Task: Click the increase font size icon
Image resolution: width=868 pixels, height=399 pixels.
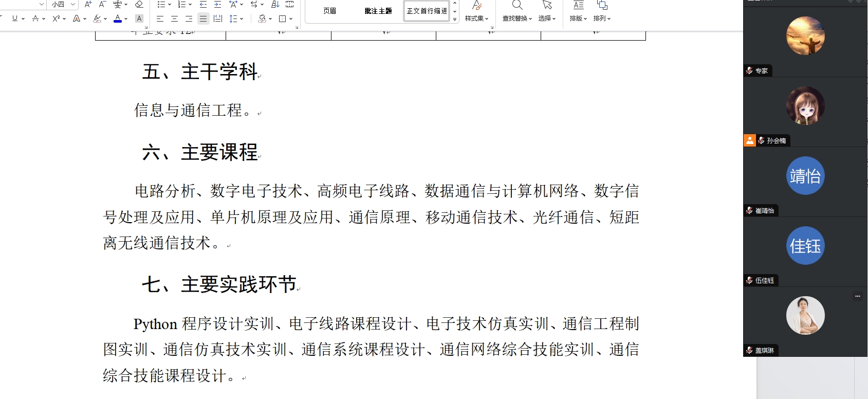Action: tap(88, 5)
